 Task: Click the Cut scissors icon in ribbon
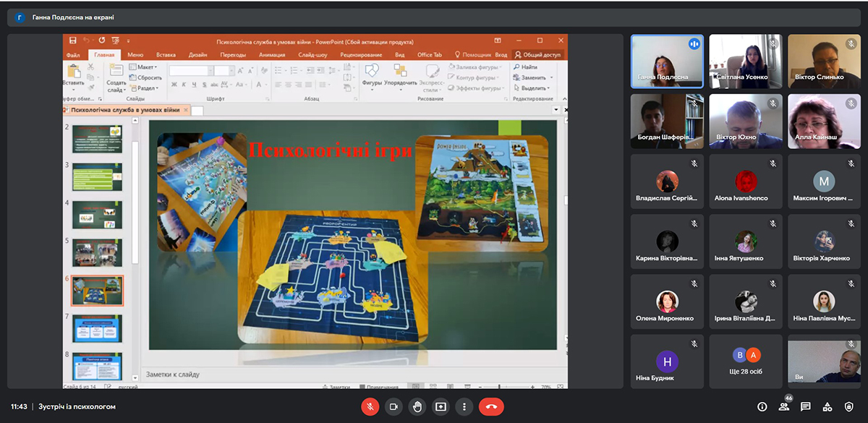90,67
